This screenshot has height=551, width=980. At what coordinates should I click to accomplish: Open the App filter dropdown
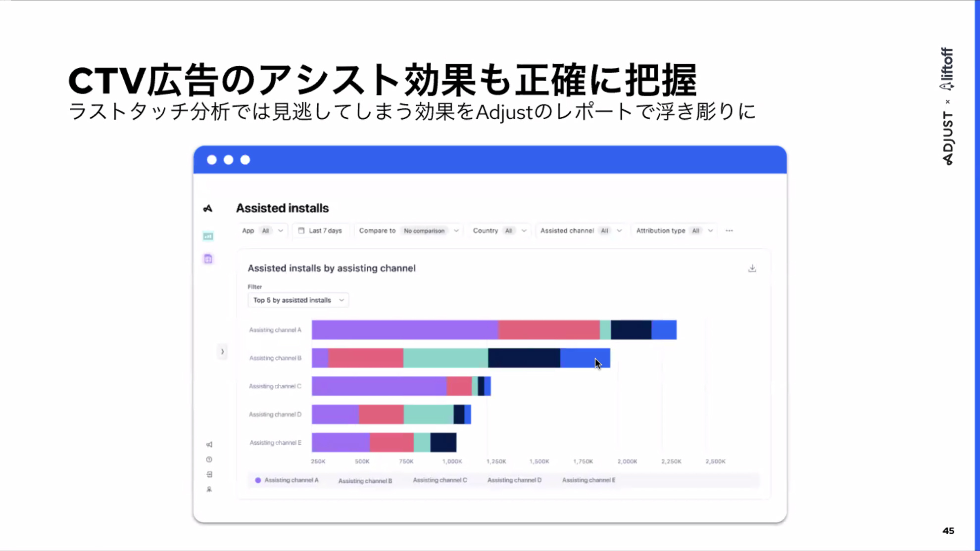[x=263, y=230]
